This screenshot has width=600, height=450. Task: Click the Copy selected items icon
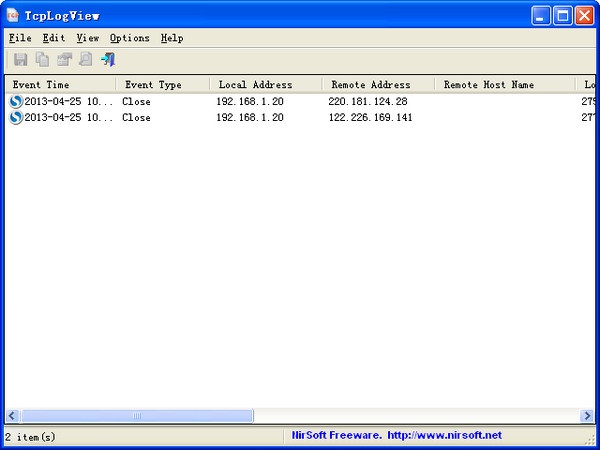(x=42, y=60)
